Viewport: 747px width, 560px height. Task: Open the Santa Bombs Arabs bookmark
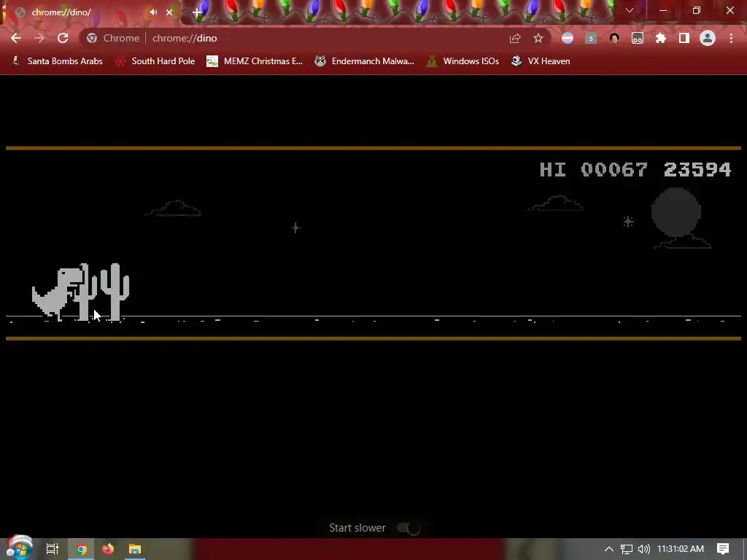point(57,61)
